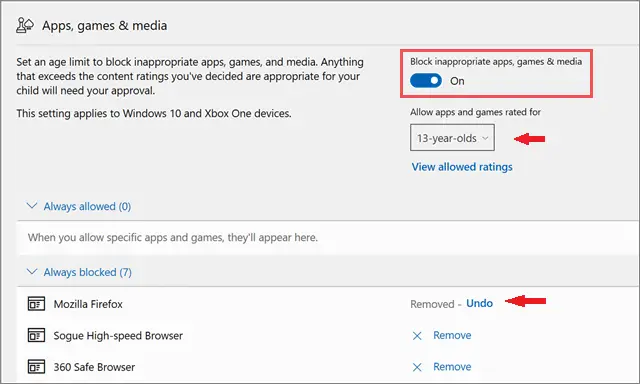Screen dimensions: 640x384
Task: Select the Sogue High-speed Browser text
Action: [x=118, y=336]
